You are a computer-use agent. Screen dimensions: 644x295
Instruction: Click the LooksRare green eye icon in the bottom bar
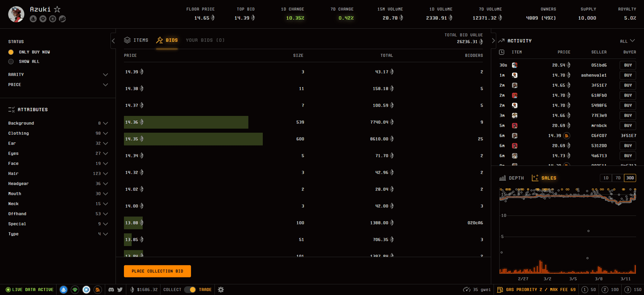click(75, 290)
